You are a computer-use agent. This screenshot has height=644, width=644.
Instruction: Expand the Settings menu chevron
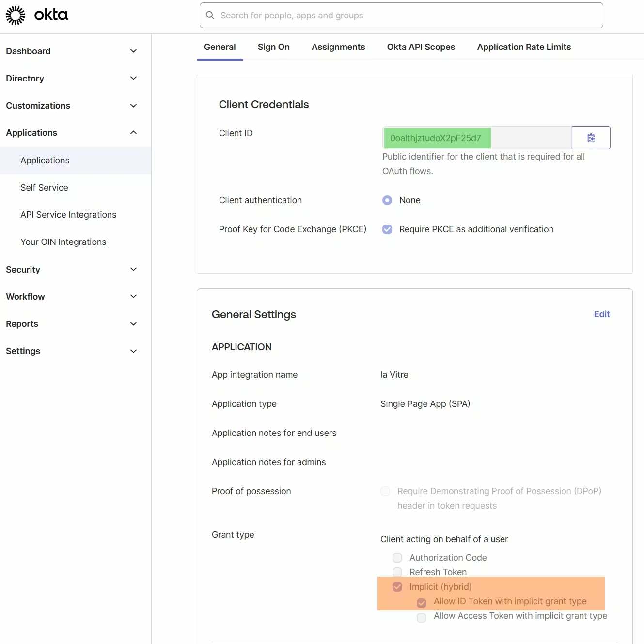134,351
